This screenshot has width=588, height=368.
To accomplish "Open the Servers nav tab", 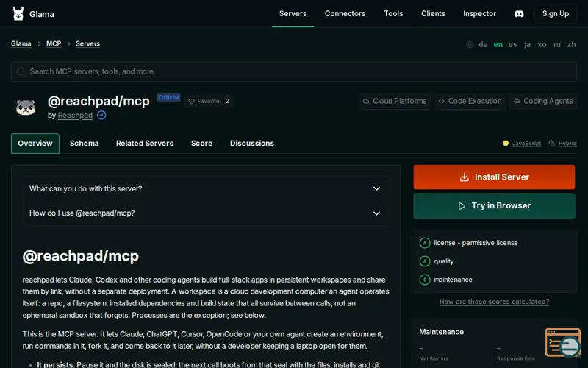I will coord(293,13).
